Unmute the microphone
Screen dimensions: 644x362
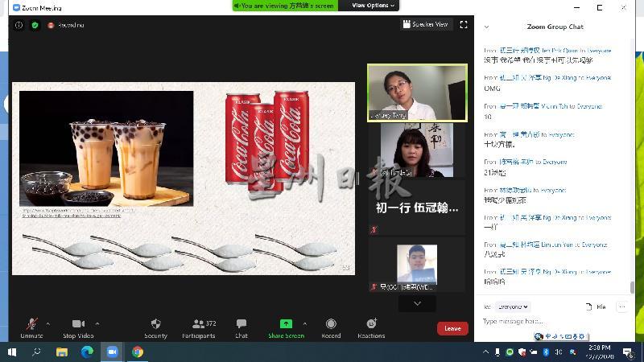click(x=31, y=328)
